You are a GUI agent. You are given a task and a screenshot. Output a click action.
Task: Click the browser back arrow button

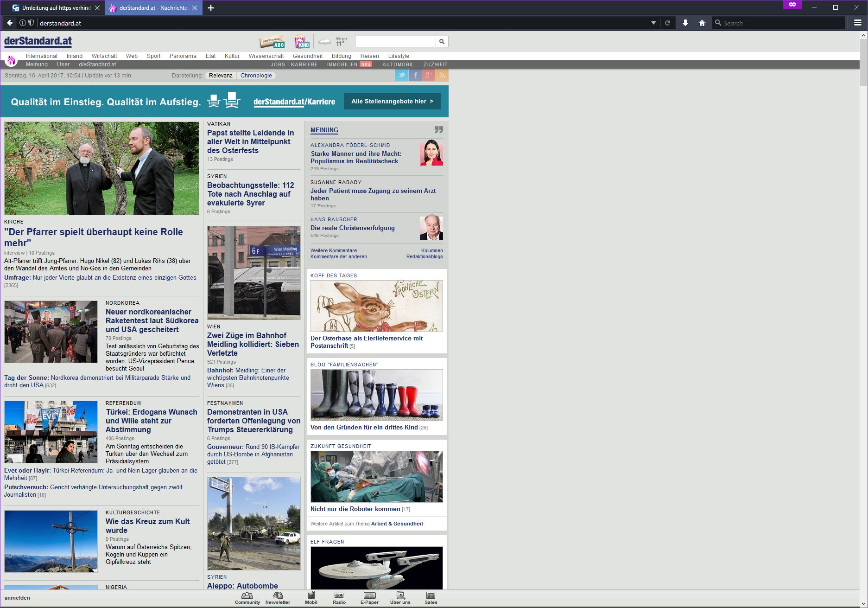[x=10, y=23]
